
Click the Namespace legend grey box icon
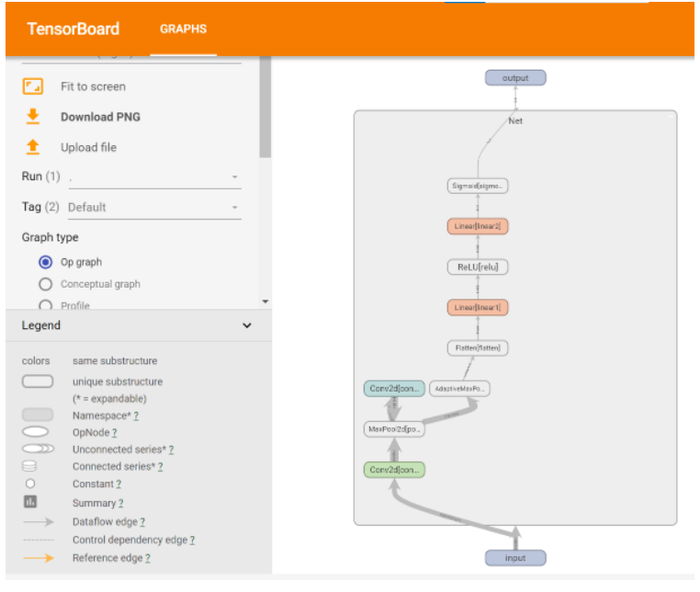38,416
